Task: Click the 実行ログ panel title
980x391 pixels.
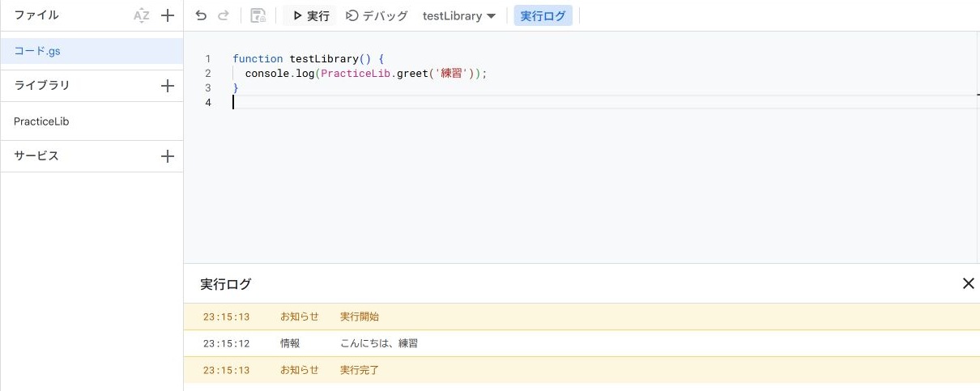Action: coord(226,284)
